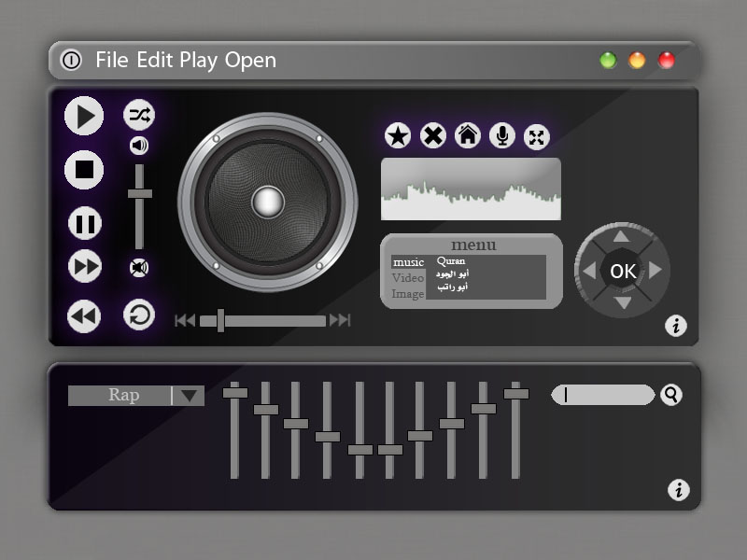Open the Rap preset dropdown arrow
This screenshot has width=747, height=560.
[189, 396]
